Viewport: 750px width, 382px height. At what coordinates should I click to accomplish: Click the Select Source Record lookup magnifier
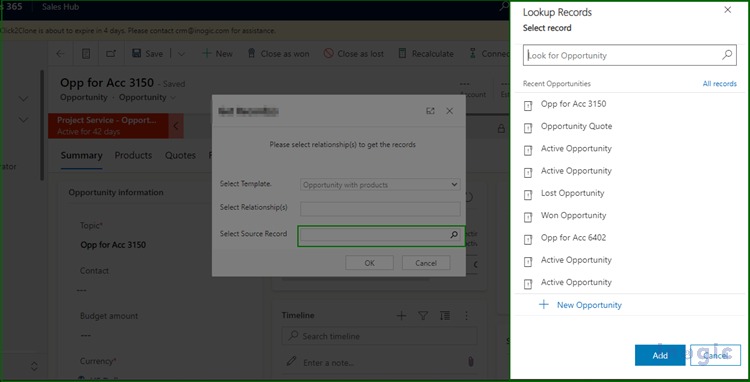tap(454, 235)
